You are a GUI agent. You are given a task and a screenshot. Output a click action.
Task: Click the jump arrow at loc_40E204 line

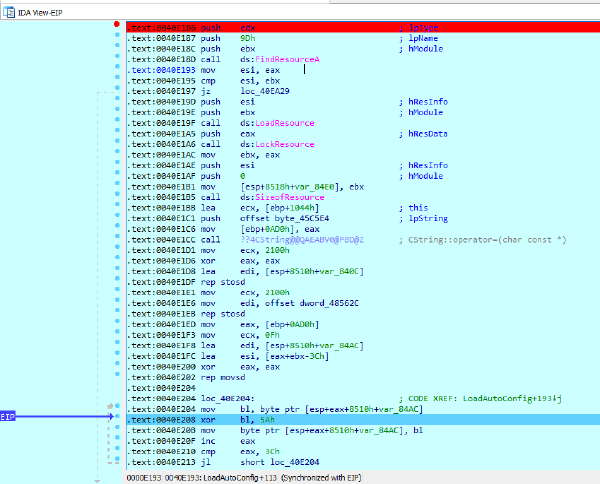(111, 406)
